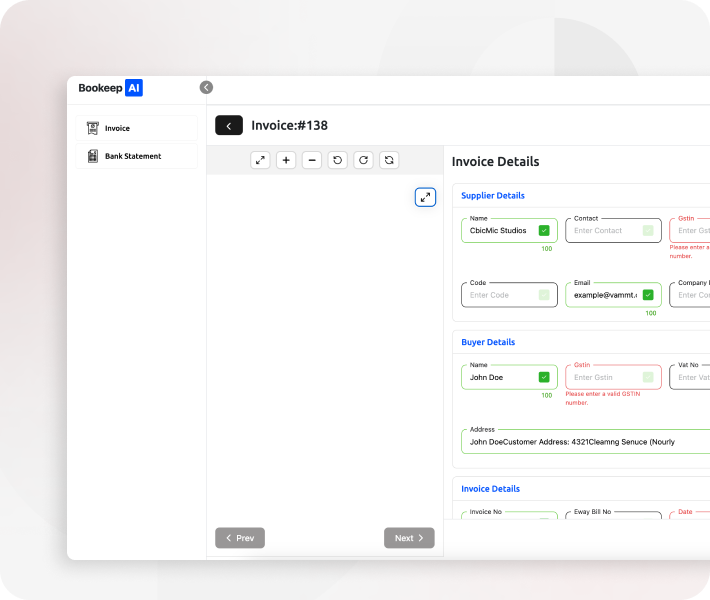Click the buyer Gstin input field
The width and height of the screenshot is (710, 600).
(603, 377)
